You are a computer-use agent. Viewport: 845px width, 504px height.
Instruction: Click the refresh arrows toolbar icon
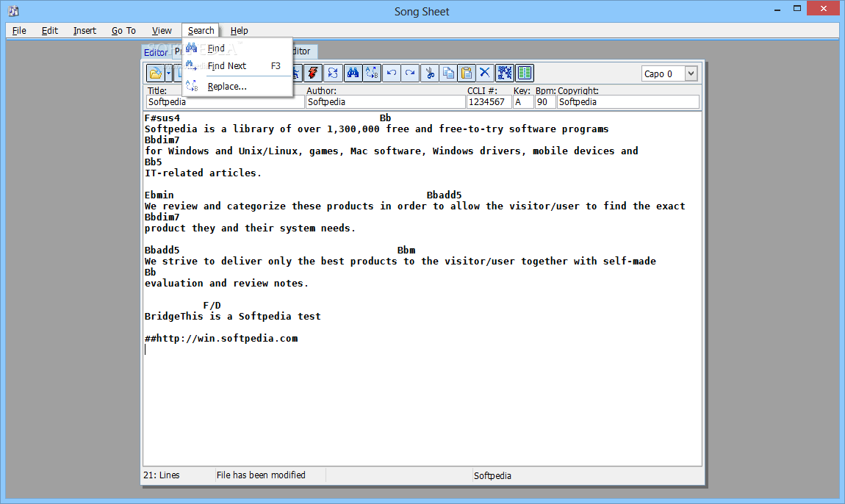point(333,73)
